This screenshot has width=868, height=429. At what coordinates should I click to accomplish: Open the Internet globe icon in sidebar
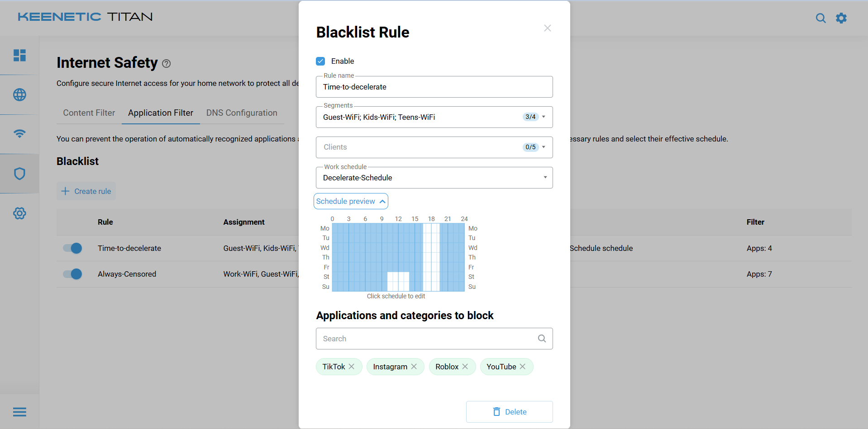pyautogui.click(x=19, y=94)
